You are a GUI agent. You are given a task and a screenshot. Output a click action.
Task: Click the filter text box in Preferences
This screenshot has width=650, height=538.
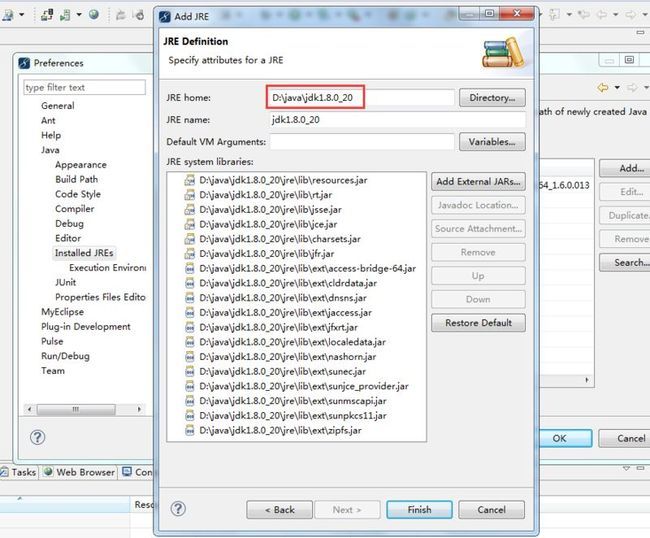pyautogui.click(x=85, y=87)
